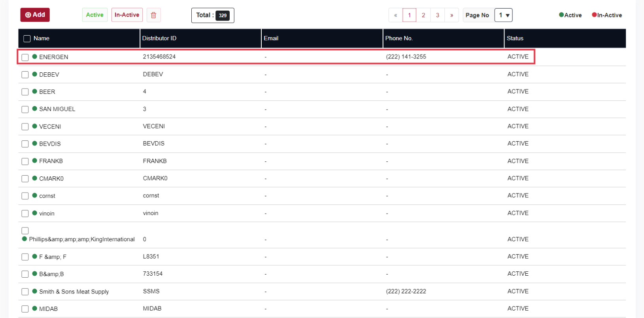Click the red Add button
Screen dimensions: 644x318
(35, 15)
